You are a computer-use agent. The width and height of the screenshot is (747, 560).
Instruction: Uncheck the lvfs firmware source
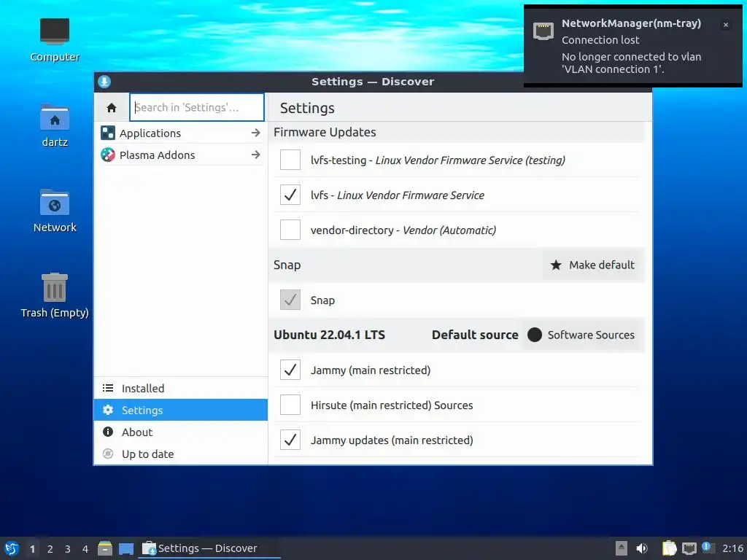(290, 195)
